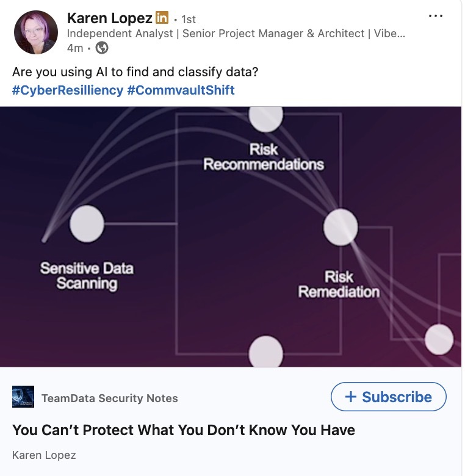Click the Sensitive Data Scanning label in image
Image resolution: width=465 pixels, height=476 pixels.
click(87, 276)
